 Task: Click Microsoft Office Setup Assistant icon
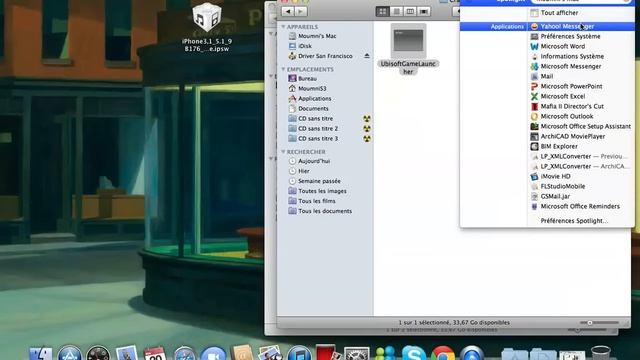[534, 127]
